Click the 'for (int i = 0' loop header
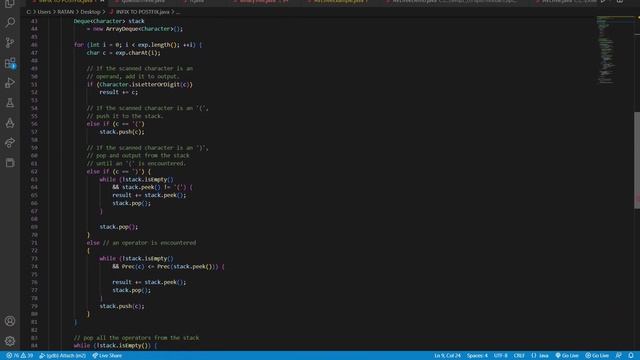The height and width of the screenshot is (360, 640). pos(138,45)
